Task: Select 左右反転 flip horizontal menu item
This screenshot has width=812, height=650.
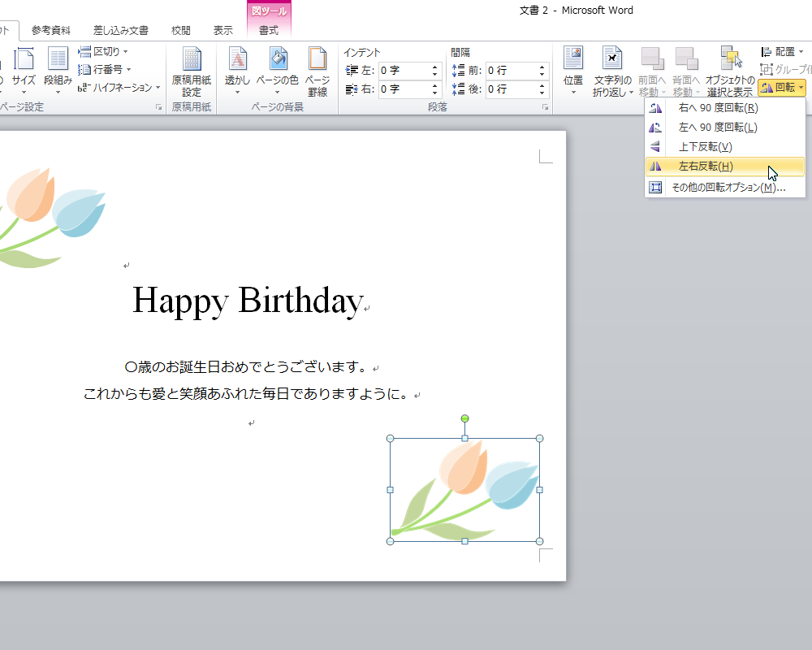Action: pyautogui.click(x=705, y=167)
